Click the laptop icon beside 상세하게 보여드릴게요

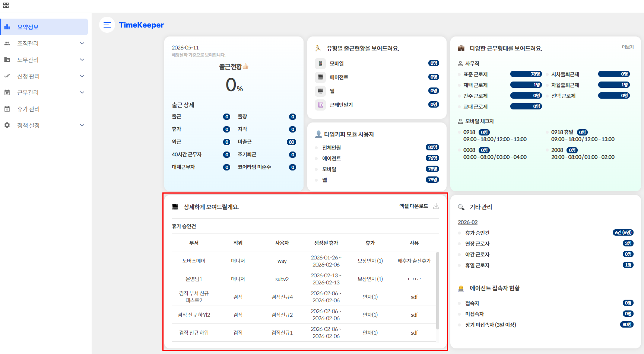[x=175, y=207]
